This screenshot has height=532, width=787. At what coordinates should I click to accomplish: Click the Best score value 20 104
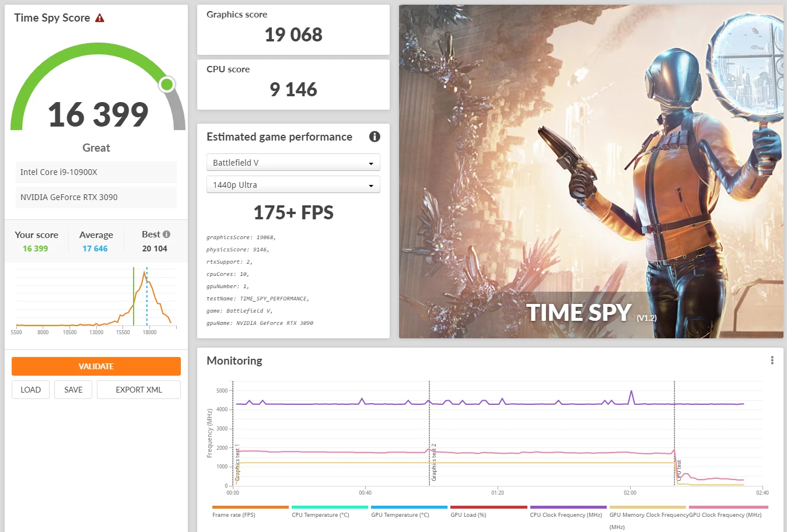[x=155, y=249]
